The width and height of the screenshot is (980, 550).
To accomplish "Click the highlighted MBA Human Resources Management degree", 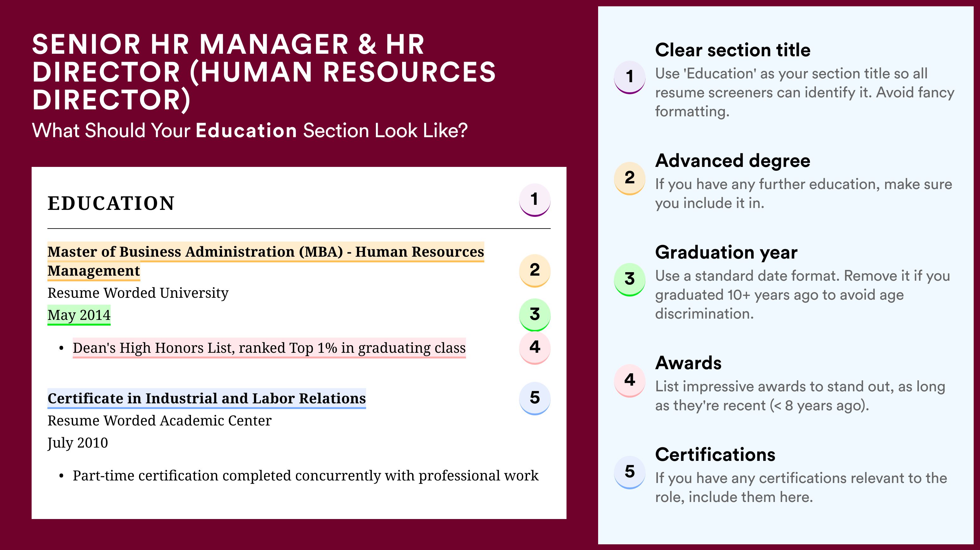I will coord(266,261).
